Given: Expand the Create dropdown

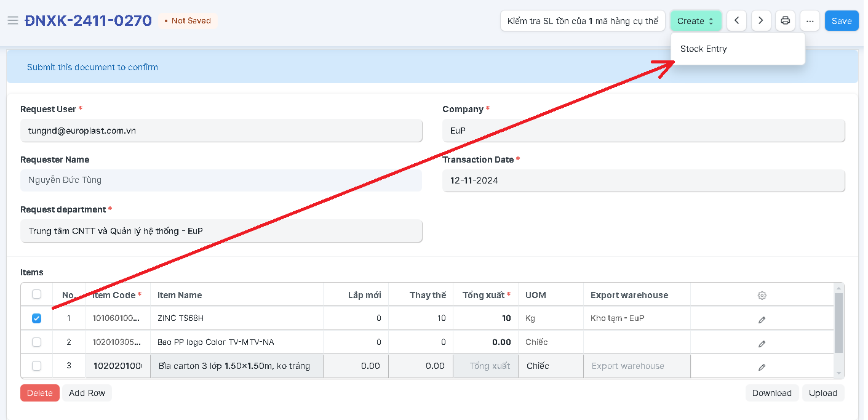Looking at the screenshot, I should point(695,21).
